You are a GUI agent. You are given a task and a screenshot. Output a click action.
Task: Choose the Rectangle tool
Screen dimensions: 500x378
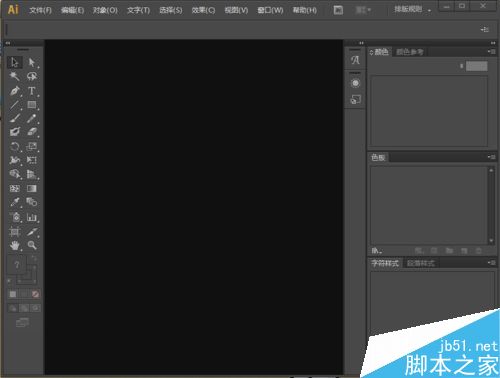(x=32, y=105)
